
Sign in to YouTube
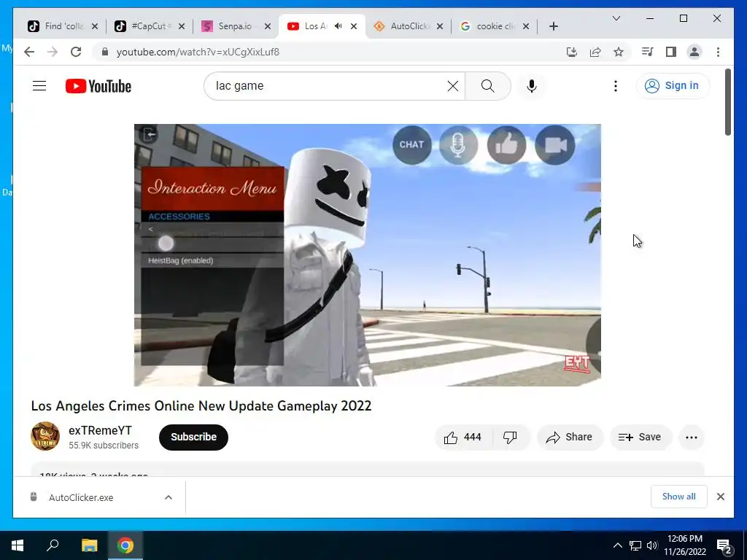click(x=672, y=86)
